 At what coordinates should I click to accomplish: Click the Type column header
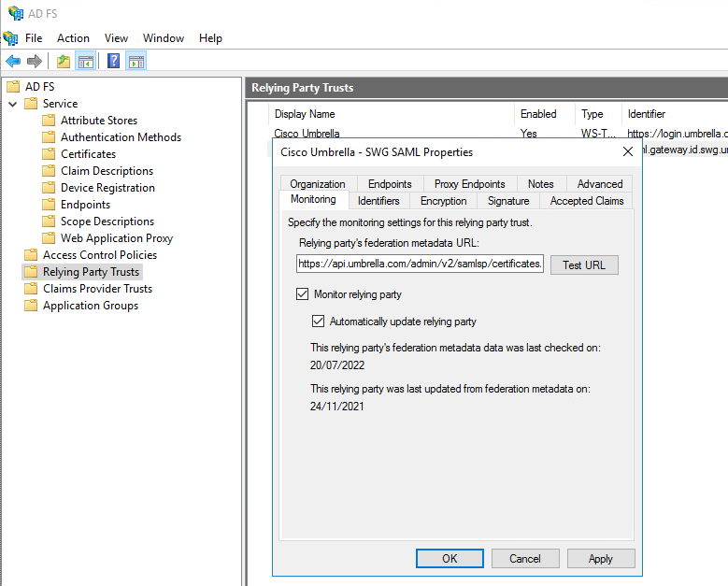pyautogui.click(x=598, y=114)
